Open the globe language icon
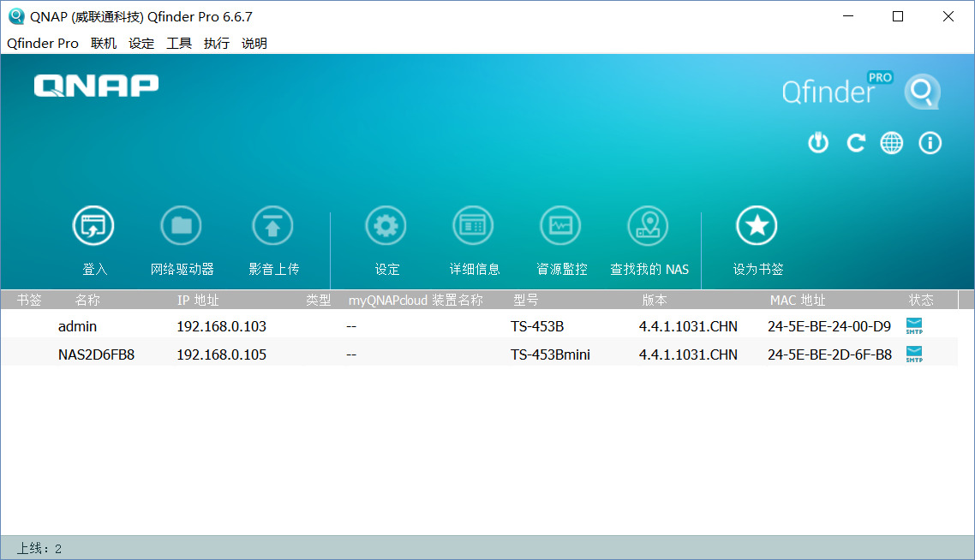 892,143
